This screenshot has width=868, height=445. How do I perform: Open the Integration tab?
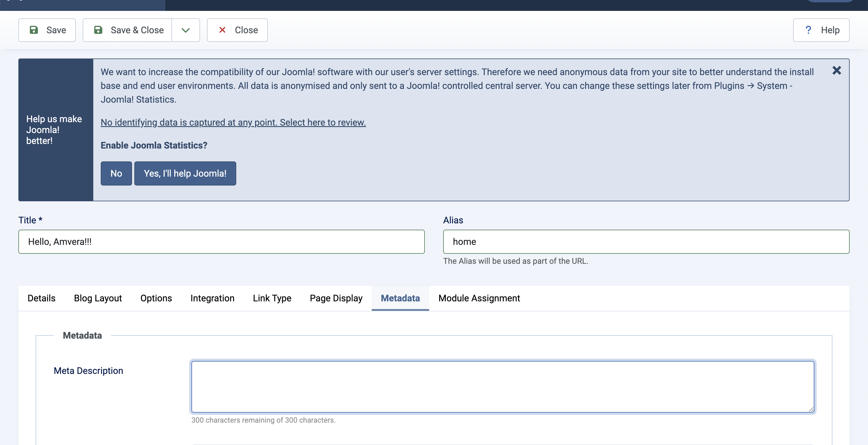[x=212, y=298]
